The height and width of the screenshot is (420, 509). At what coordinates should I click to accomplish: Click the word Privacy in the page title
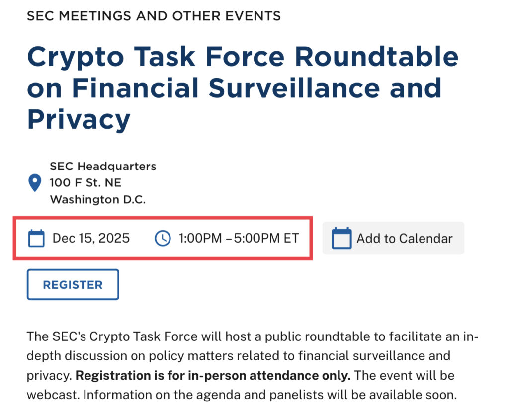coord(79,119)
